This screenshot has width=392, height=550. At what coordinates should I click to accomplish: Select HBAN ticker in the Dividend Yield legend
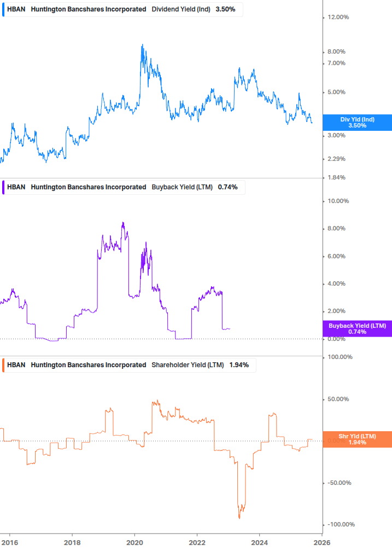(x=16, y=9)
